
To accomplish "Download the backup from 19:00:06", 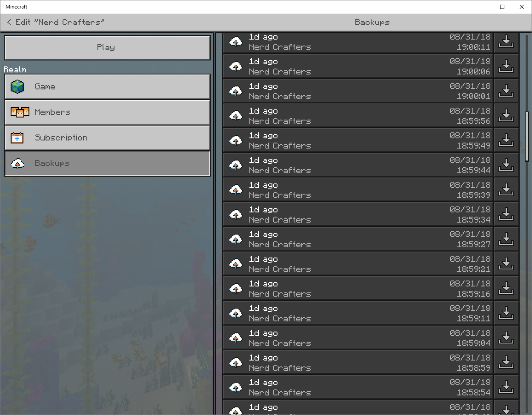I will point(506,66).
